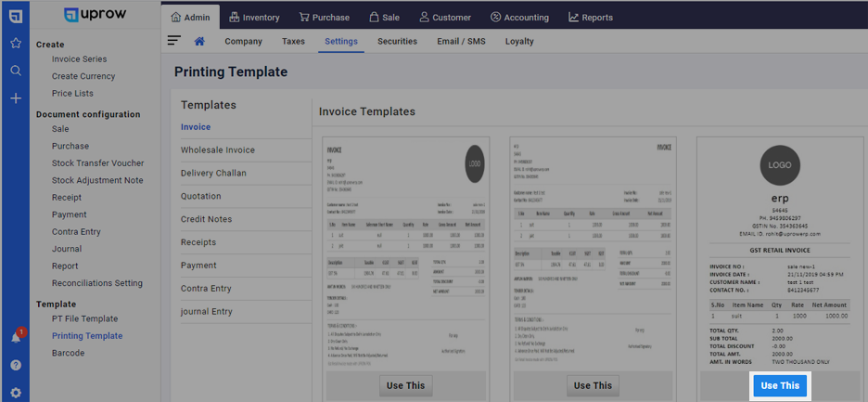The width and height of the screenshot is (868, 402).
Task: Click Use This under first invoice template
Action: (x=406, y=386)
